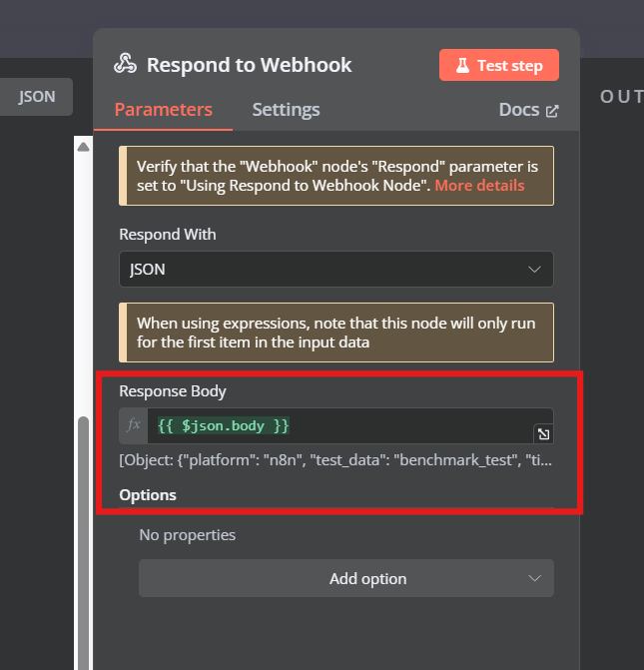
Task: Run the Test step button
Action: 498,65
